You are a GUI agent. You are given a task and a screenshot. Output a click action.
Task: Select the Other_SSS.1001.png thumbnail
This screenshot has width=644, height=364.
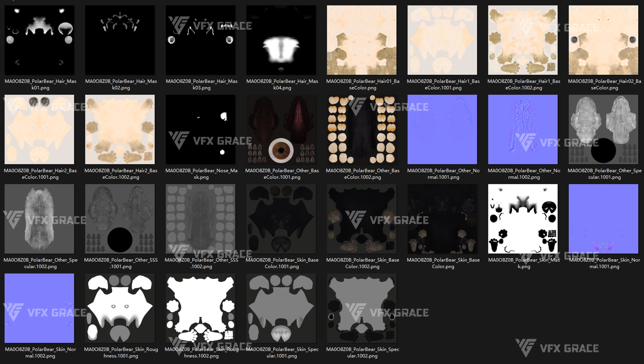pos(120,219)
